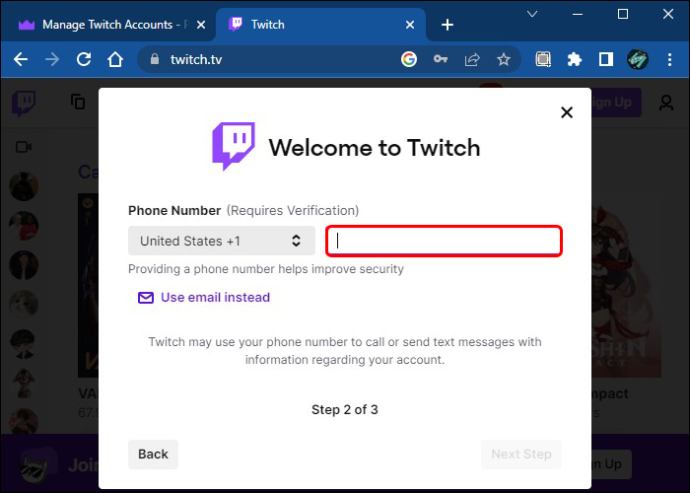Image resolution: width=690 pixels, height=493 pixels.
Task: Reload the twitch.tv page
Action: pyautogui.click(x=84, y=59)
